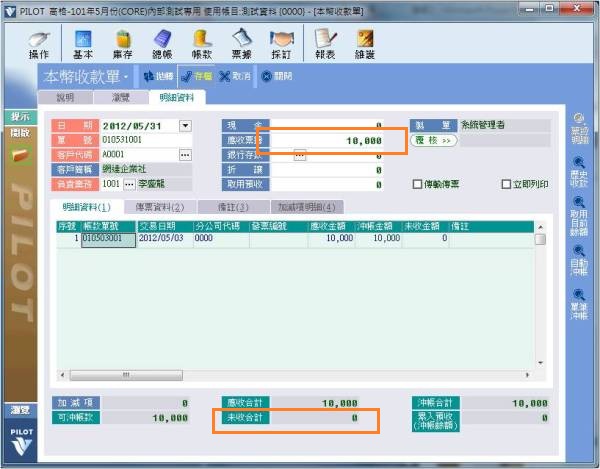
Task: Open the 操作 operations menu icon
Action: 39,45
